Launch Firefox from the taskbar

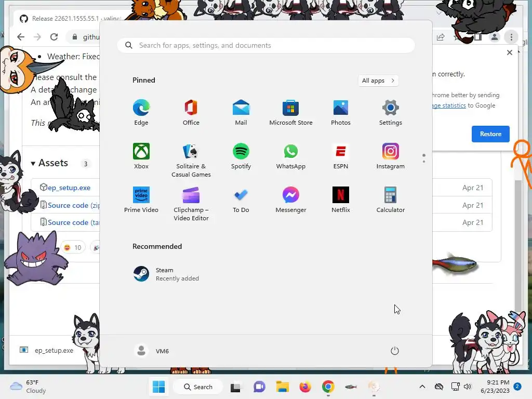point(305,387)
